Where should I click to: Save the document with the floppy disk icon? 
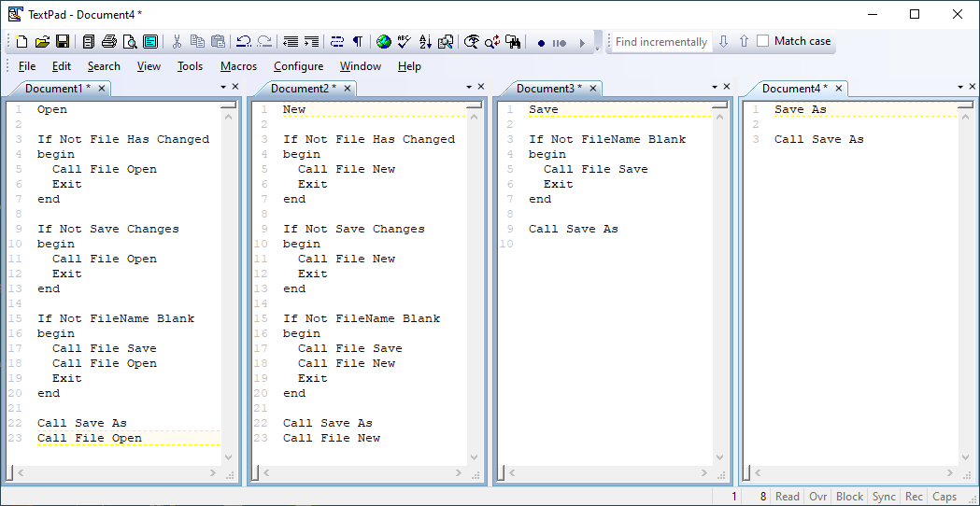coord(63,42)
